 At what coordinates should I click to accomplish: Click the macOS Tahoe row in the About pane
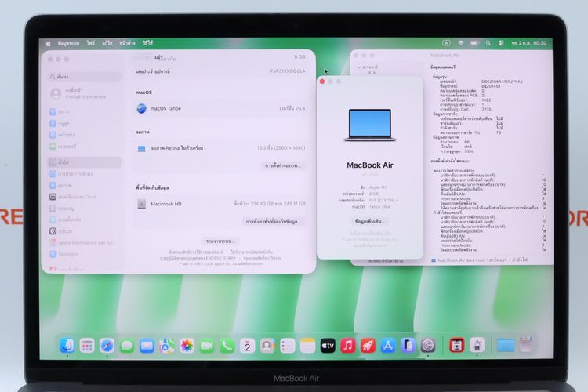click(x=220, y=108)
